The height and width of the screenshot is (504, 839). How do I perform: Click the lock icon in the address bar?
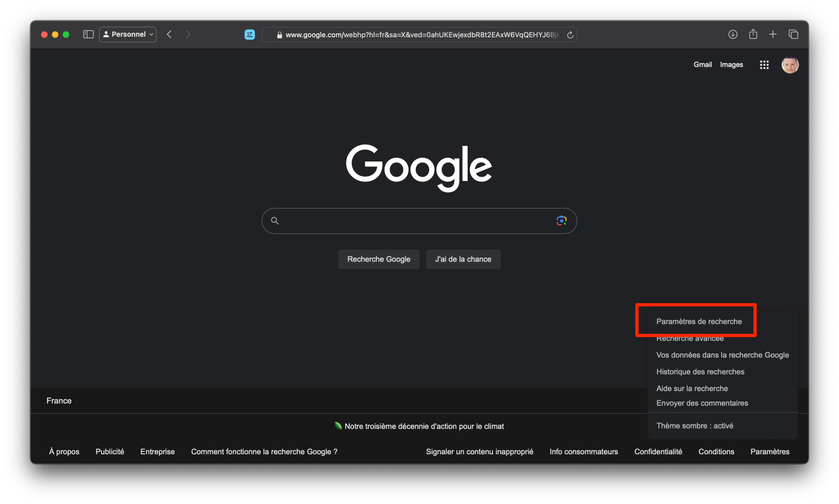(x=279, y=35)
